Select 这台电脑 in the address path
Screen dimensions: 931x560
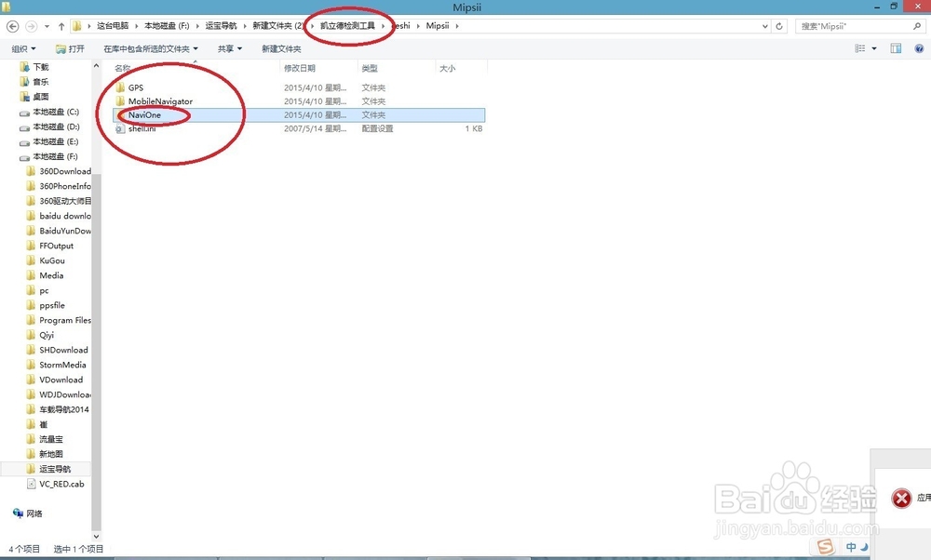pyautogui.click(x=113, y=26)
